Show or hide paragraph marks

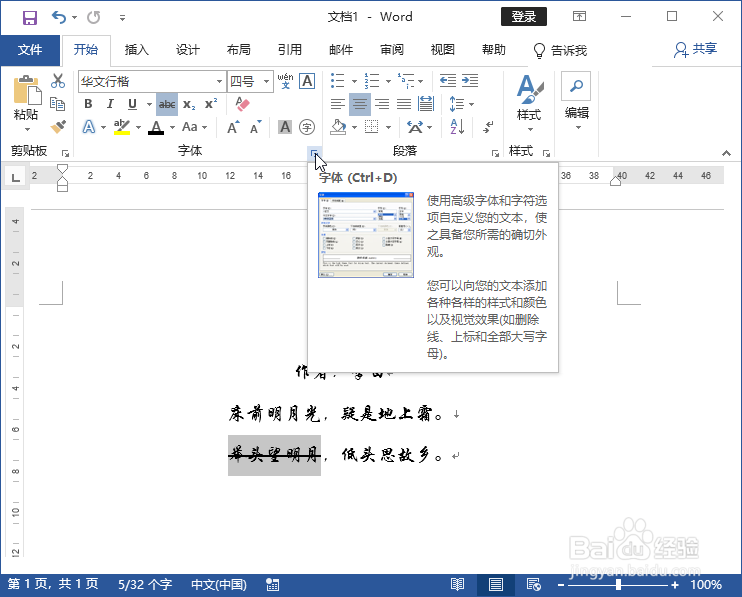click(x=488, y=127)
